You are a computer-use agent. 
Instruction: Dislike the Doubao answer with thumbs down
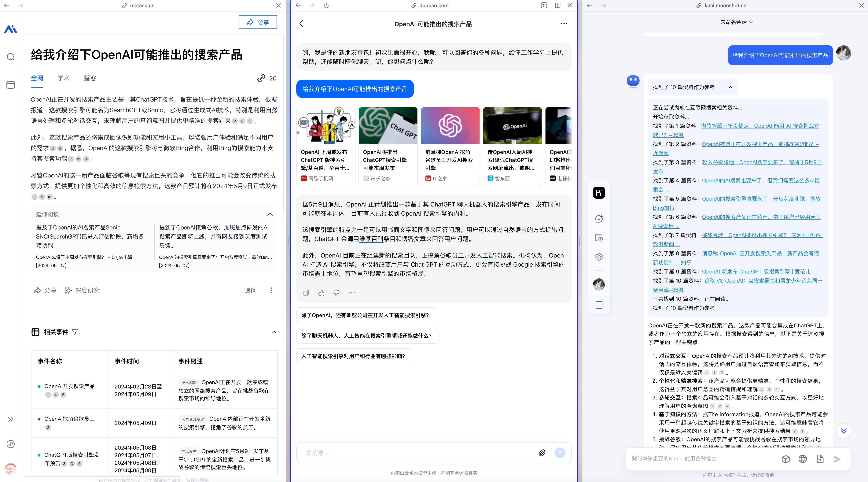[336, 293]
